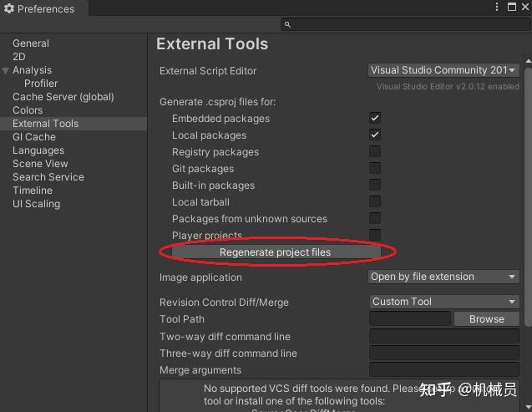Click Three-way diff command line field
Screen dimensions: 532x412
[x=444, y=353]
